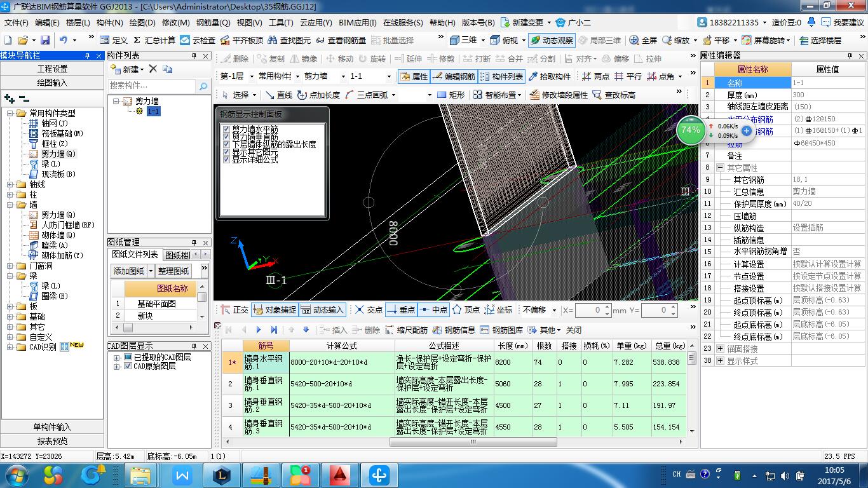Click the 全屏 fullscreen zoom icon
Screen dimensions: 868x488
643,40
